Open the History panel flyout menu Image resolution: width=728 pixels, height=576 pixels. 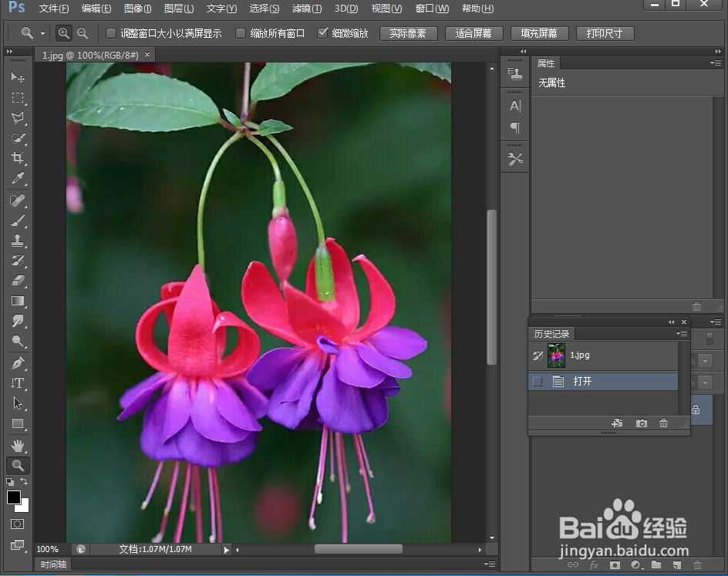(x=682, y=333)
